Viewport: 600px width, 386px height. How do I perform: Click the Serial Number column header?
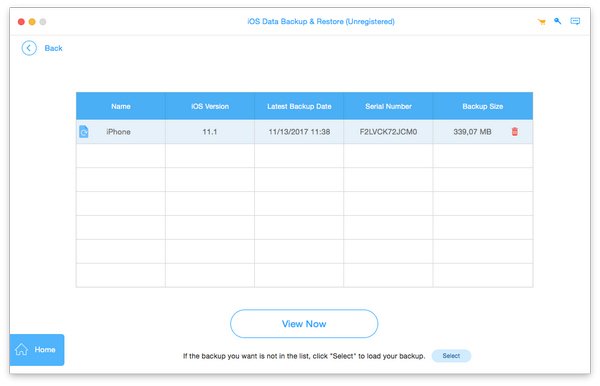(388, 106)
